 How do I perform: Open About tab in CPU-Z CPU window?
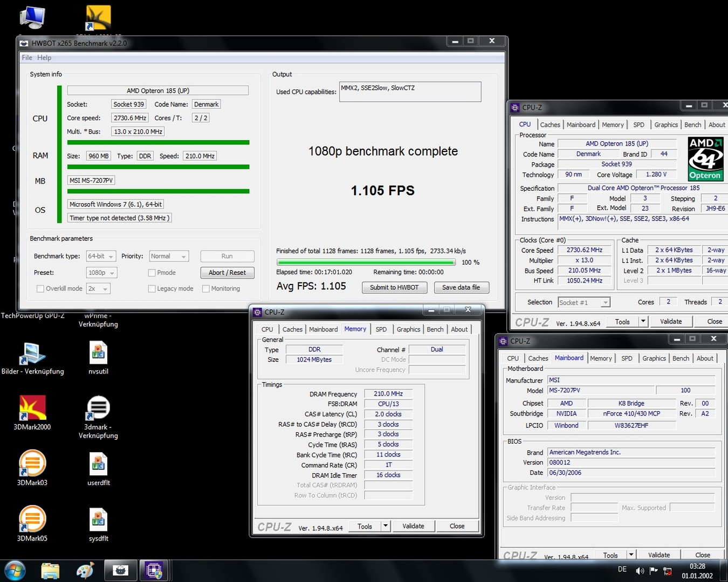(x=717, y=124)
